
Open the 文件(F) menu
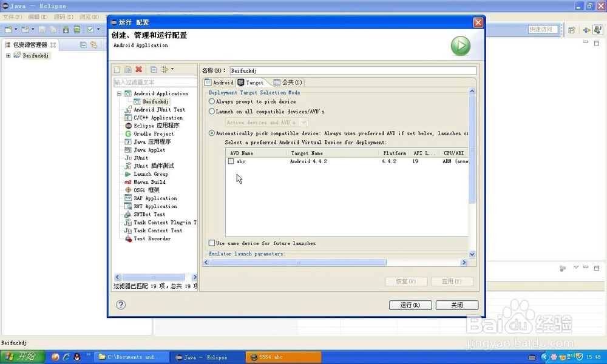pos(12,17)
